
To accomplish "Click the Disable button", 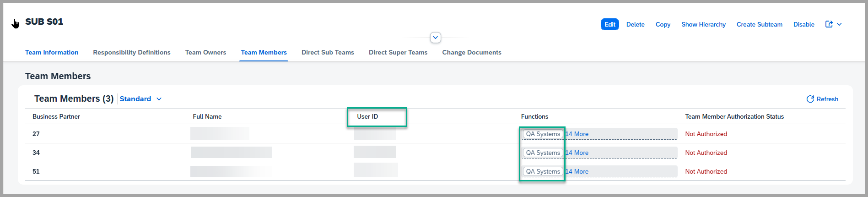I will [x=803, y=24].
